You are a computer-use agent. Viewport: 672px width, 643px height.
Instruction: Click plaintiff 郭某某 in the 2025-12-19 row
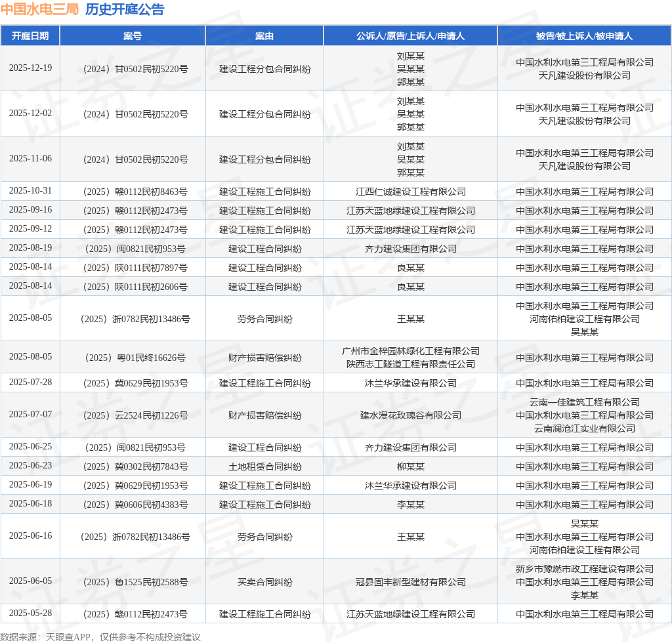(411, 82)
